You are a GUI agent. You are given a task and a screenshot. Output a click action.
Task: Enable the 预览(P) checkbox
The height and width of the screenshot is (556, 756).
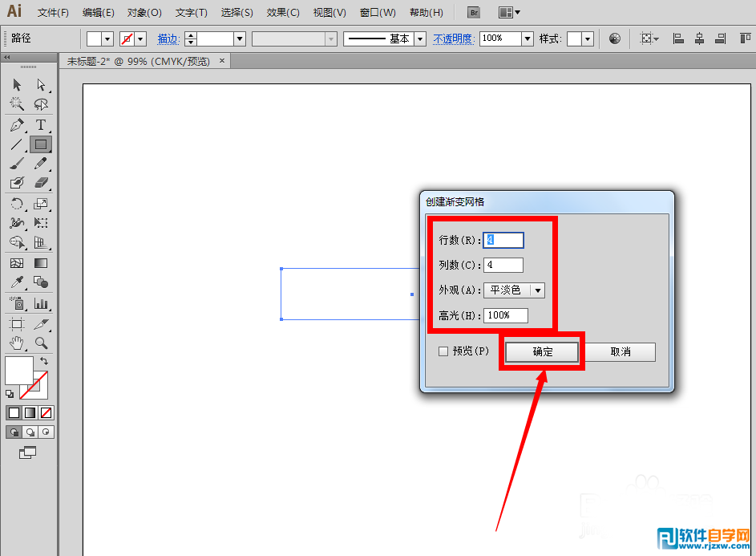point(443,351)
